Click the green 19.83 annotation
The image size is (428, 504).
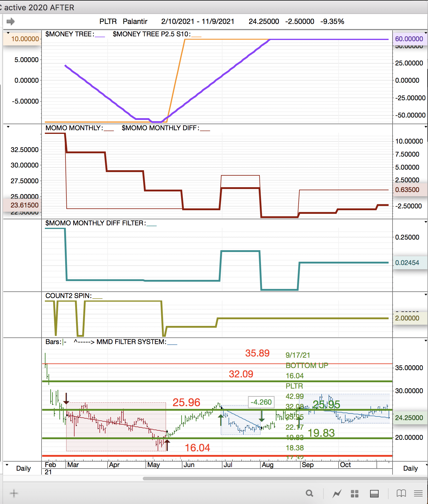click(x=321, y=433)
